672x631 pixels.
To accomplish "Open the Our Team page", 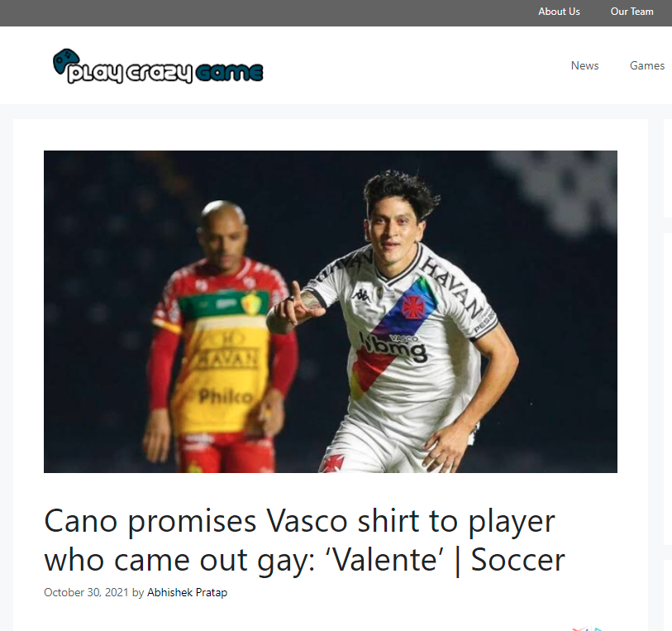I will [631, 12].
